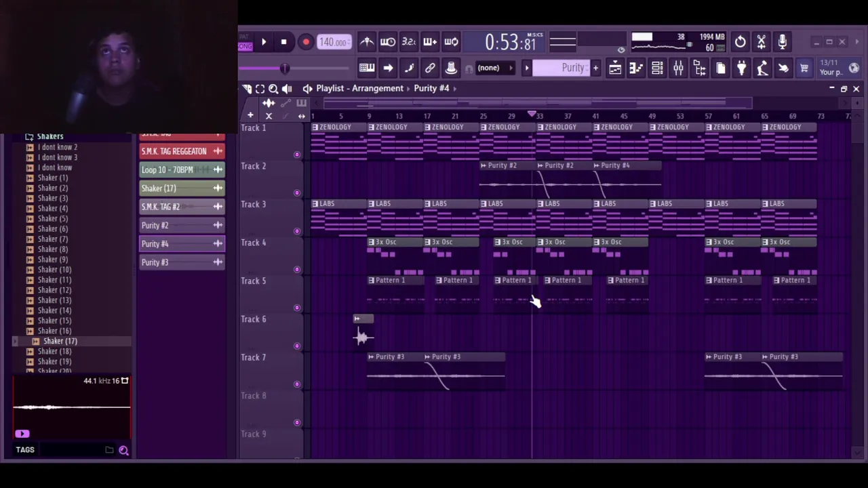
Task: Toggle the multilink to controllers icon
Action: pyautogui.click(x=430, y=68)
